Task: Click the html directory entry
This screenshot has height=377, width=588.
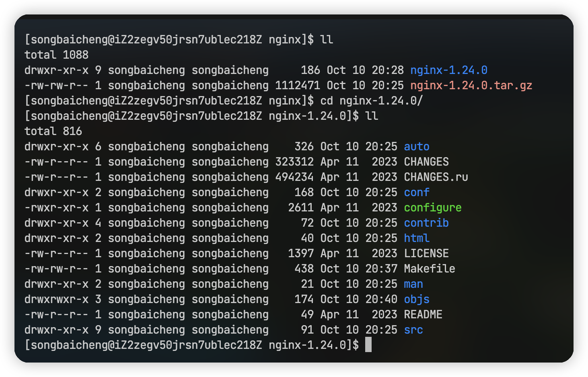Action: (x=417, y=238)
